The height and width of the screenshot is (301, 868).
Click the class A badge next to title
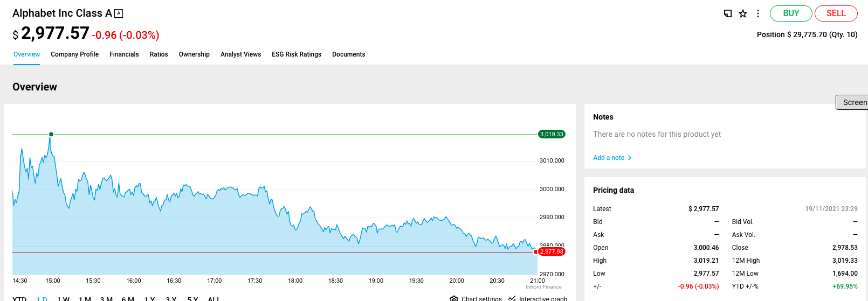[119, 13]
